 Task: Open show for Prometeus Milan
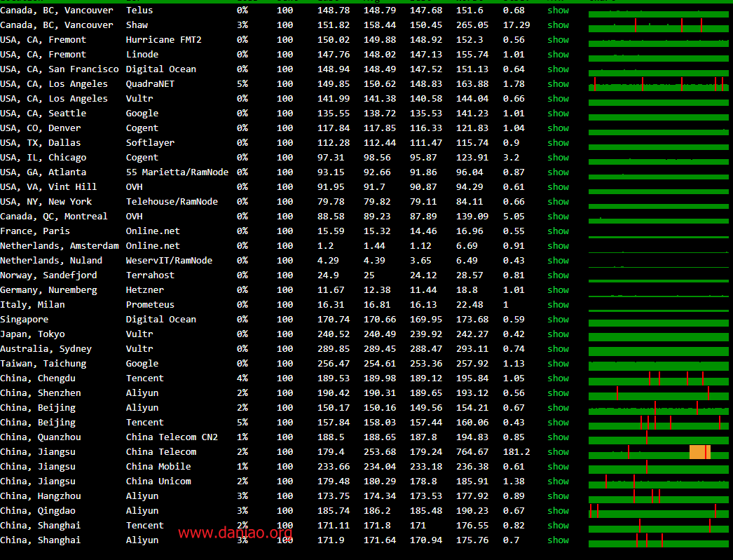(x=559, y=305)
